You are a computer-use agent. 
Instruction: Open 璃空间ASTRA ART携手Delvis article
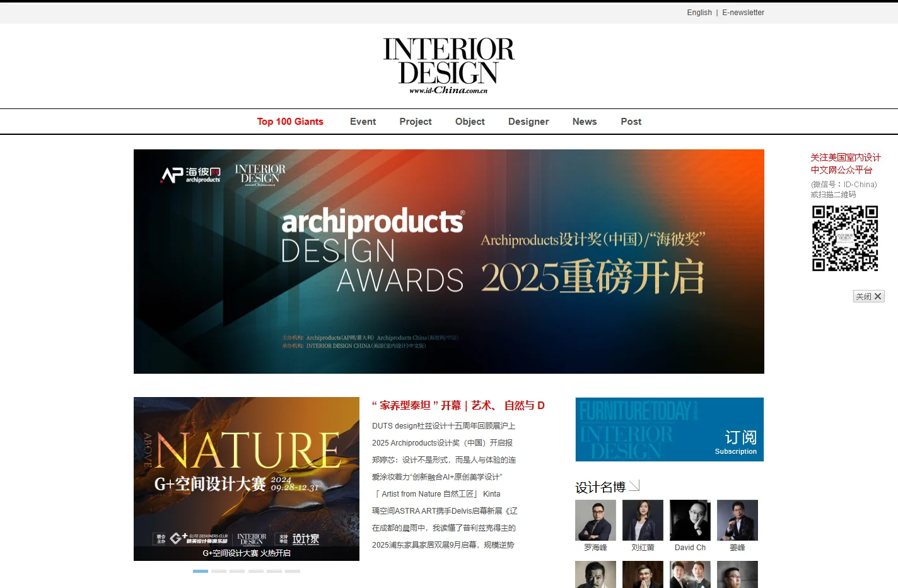click(445, 511)
